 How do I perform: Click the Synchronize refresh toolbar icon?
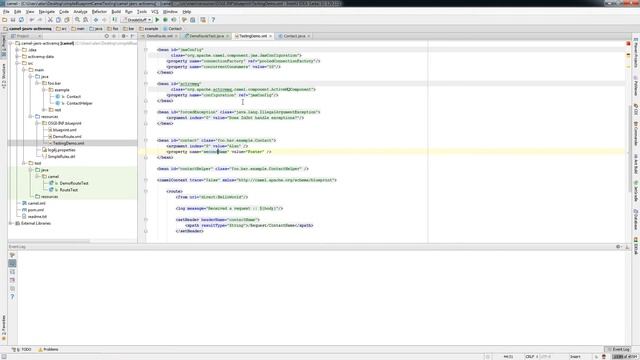point(21,20)
